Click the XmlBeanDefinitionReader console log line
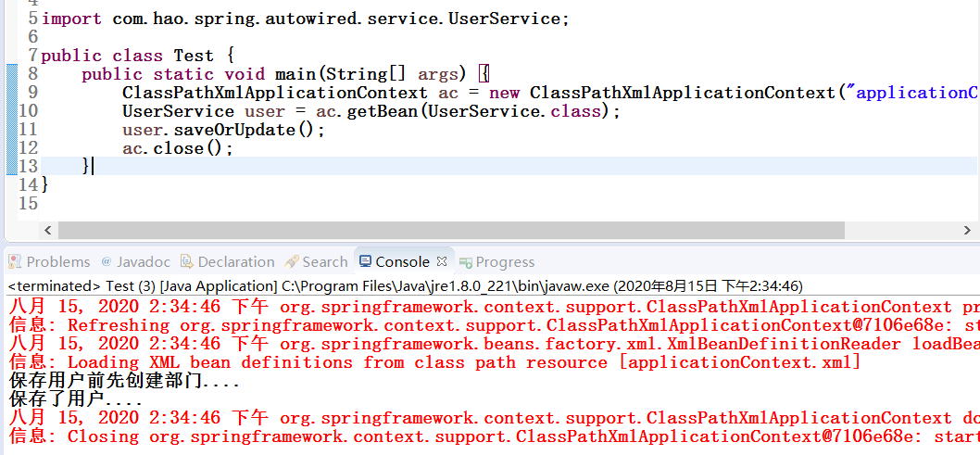 pos(495,344)
